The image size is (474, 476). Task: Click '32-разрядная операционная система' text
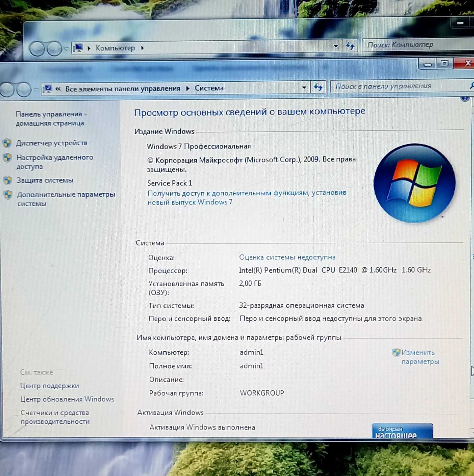(x=302, y=306)
